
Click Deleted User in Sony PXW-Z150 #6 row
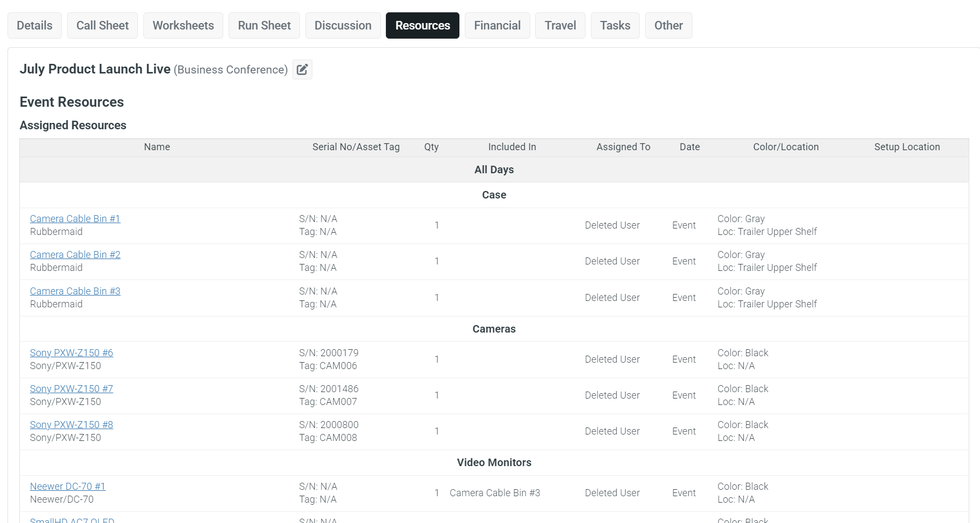(612, 359)
